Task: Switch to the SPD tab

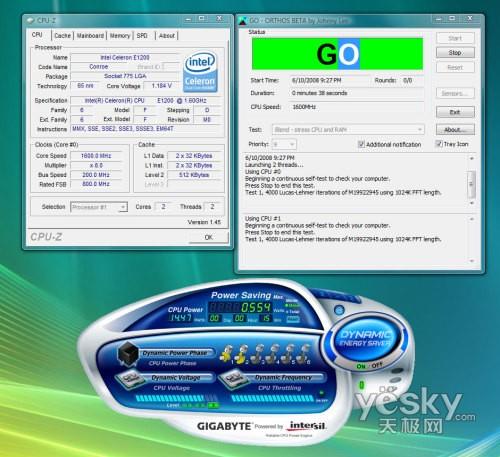Action: 142,36
